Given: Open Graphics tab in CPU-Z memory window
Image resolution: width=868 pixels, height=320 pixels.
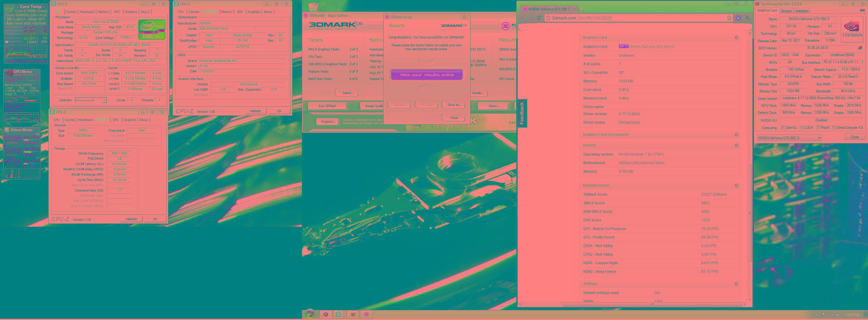Looking at the screenshot, I should pos(130,120).
